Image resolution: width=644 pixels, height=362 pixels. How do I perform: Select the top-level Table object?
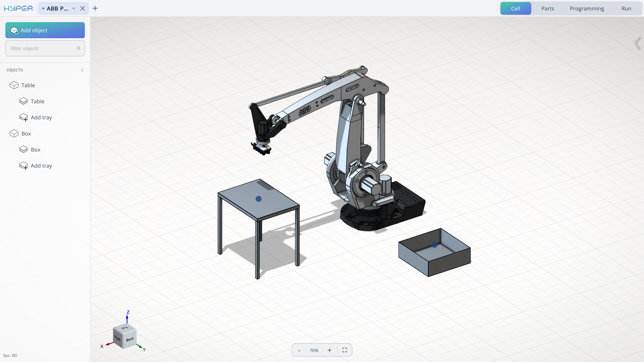coord(28,85)
